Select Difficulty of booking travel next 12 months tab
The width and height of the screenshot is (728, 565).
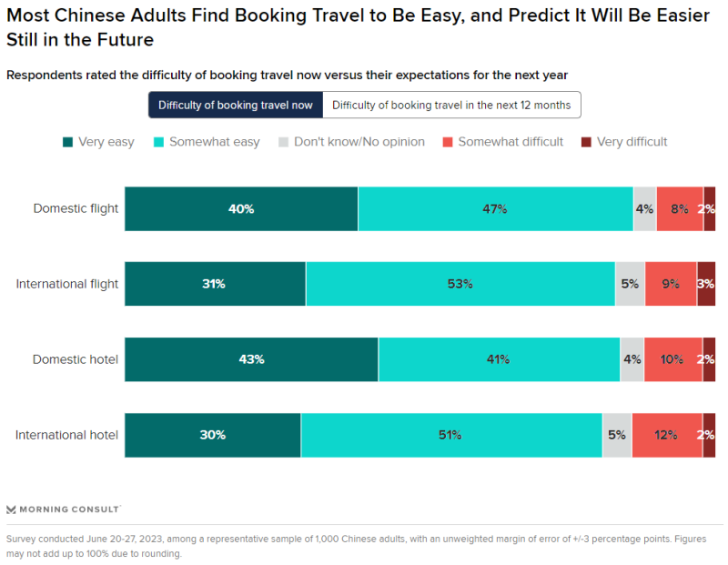[451, 106]
